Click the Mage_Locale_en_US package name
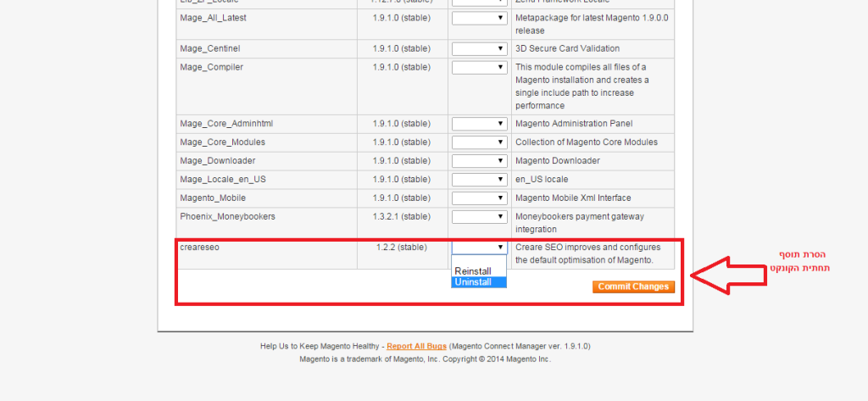 [223, 180]
